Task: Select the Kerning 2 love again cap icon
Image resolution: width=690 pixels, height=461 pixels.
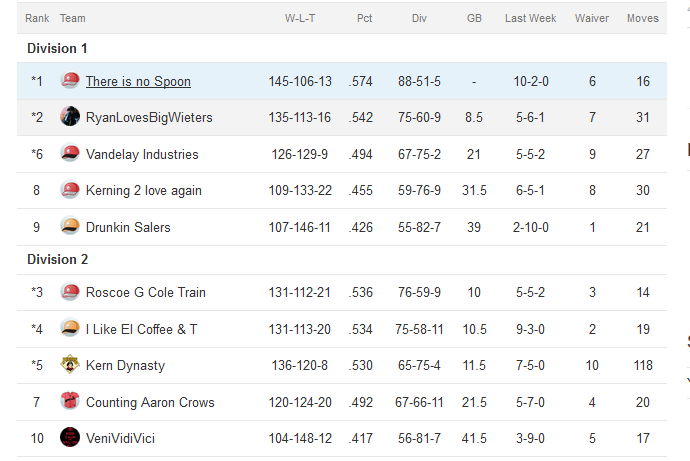Action: [70, 190]
